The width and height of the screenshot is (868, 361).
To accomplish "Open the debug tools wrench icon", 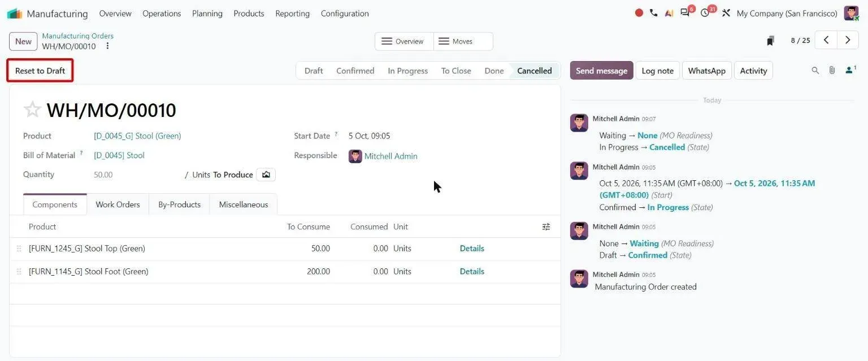I will click(726, 13).
